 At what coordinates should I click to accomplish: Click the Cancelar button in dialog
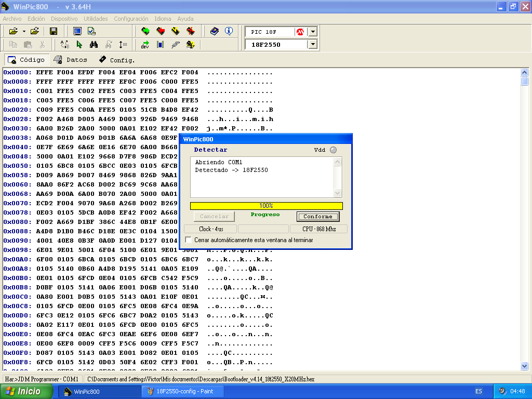214,217
